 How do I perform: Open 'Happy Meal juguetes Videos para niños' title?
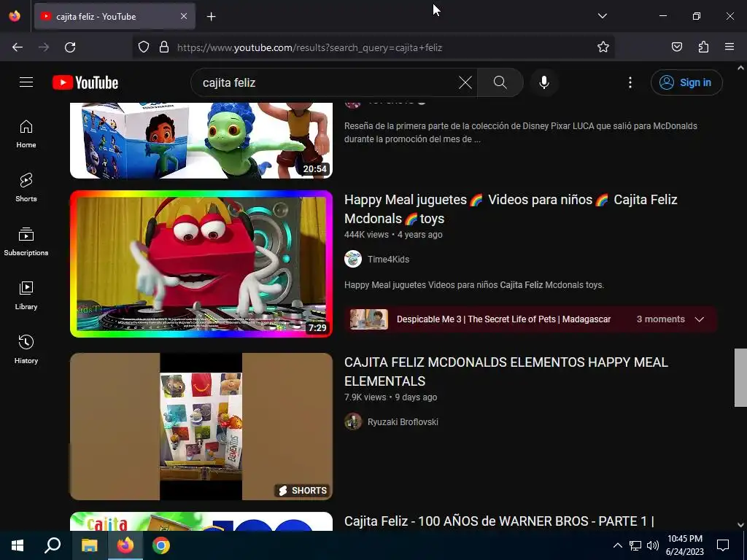tap(511, 209)
